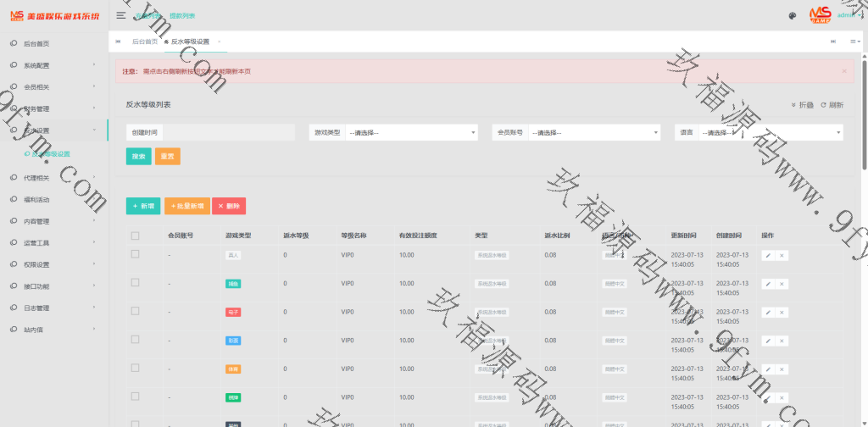Expand the 系统配置 sidebar menu
This screenshot has height=427, width=868.
pos(51,65)
